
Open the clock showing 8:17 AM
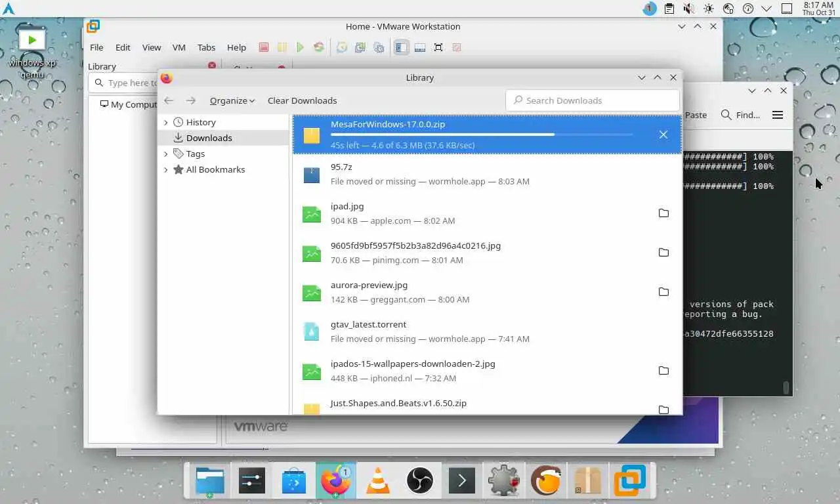pos(818,9)
